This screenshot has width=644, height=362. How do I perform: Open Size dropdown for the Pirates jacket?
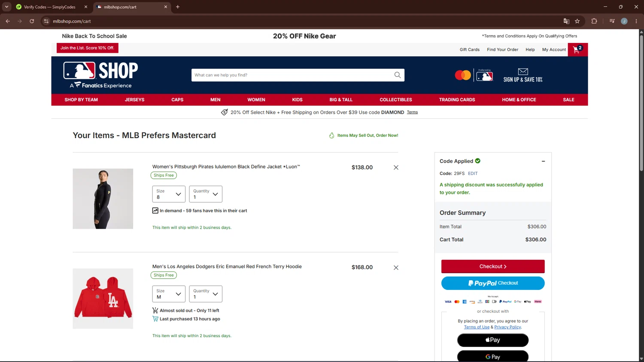[169, 194]
